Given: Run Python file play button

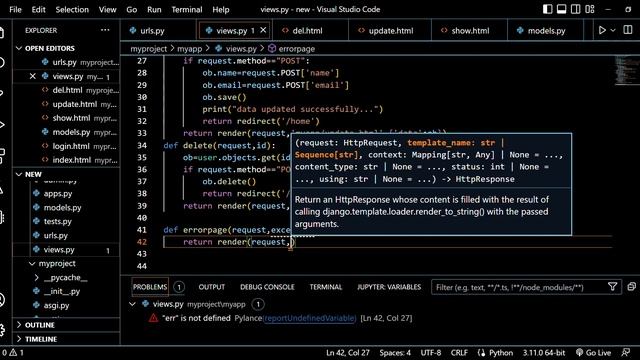Looking at the screenshot, I should click(x=602, y=30).
